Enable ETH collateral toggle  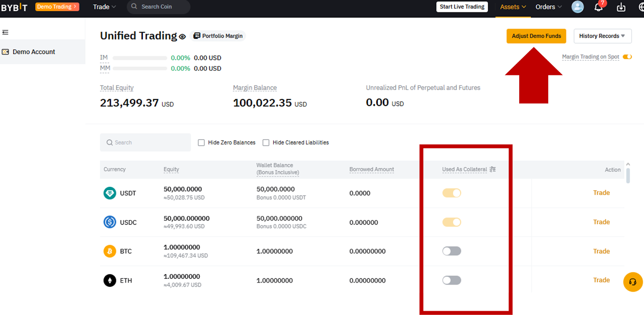pyautogui.click(x=452, y=280)
